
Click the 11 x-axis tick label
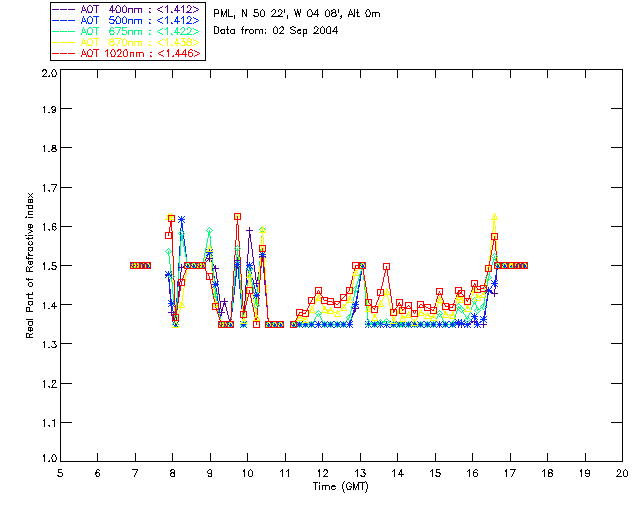pyautogui.click(x=285, y=473)
